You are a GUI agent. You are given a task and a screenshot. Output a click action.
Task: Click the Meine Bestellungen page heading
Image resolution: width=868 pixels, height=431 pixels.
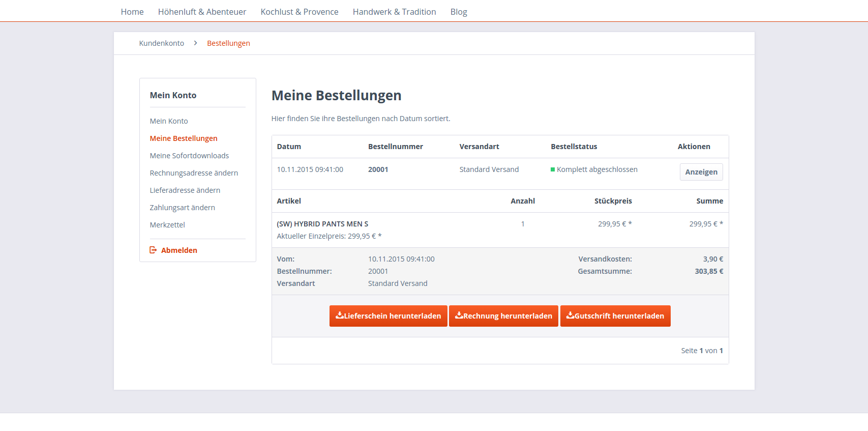[336, 96]
